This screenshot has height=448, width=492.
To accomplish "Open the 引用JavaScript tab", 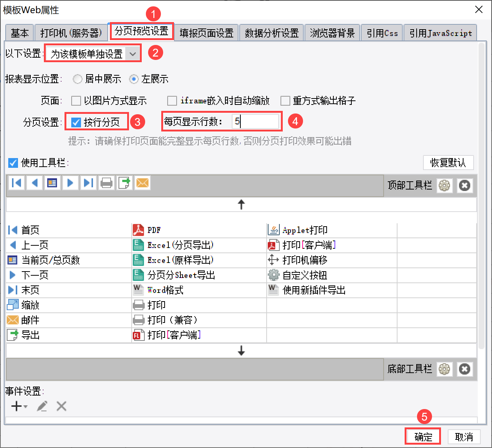I will [440, 33].
